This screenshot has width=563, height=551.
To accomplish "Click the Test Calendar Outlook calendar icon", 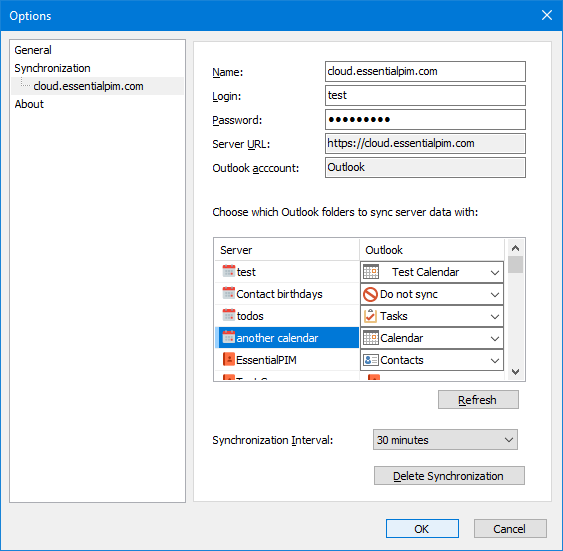I will 371,272.
